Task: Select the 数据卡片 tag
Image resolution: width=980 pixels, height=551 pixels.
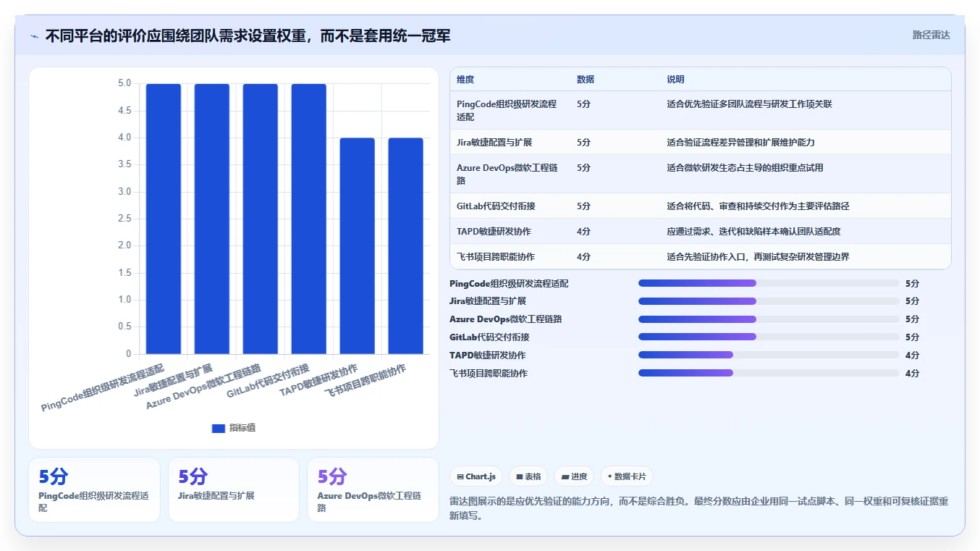Action: [626, 476]
